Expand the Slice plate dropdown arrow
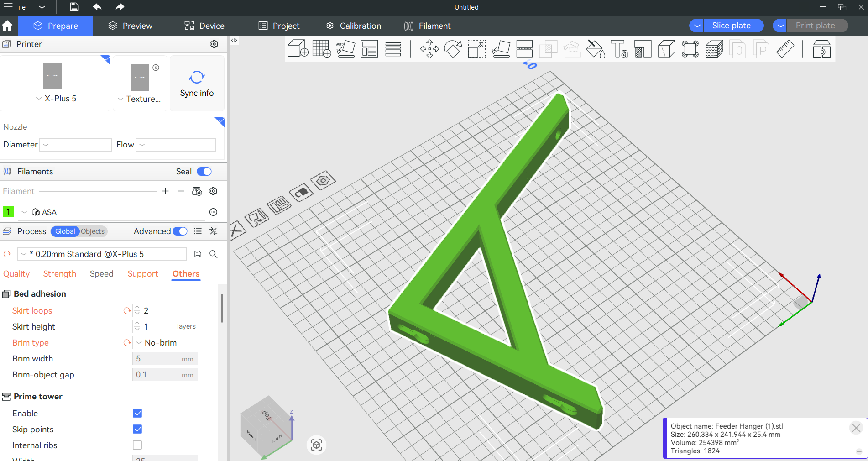The width and height of the screenshot is (868, 461). click(696, 26)
